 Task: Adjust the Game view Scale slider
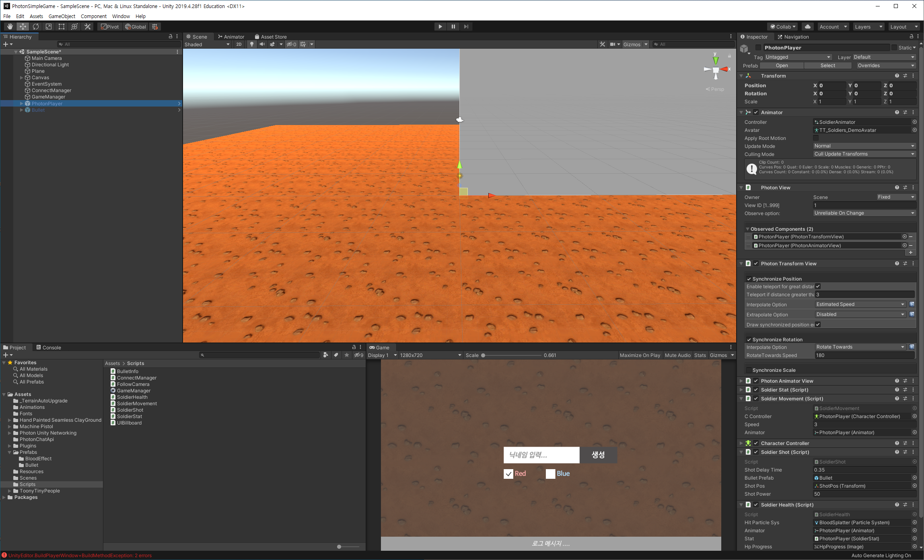[x=483, y=355]
